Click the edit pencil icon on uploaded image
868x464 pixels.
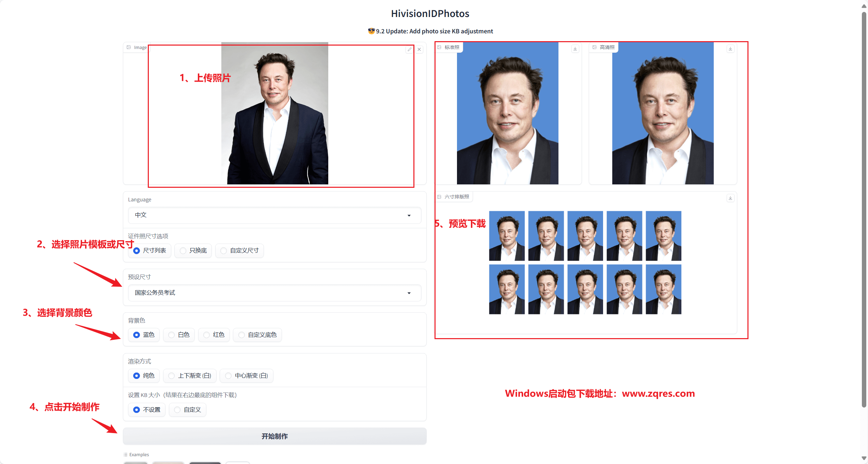pyautogui.click(x=410, y=49)
